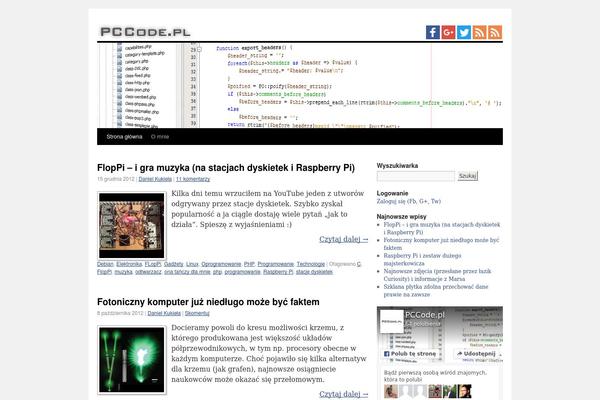Click the FlopPi post thumbnail image
Image resolution: width=600 pixels, height=400 pixels.
pyautogui.click(x=132, y=225)
